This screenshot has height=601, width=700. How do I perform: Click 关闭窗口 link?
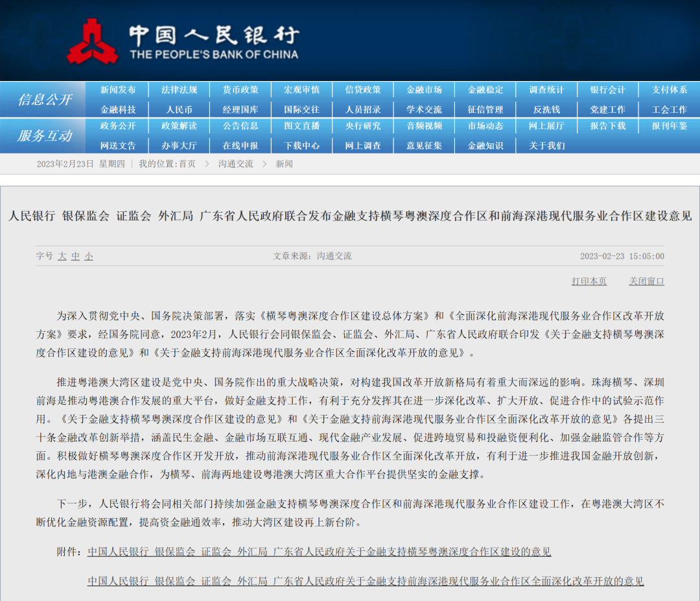[646, 281]
